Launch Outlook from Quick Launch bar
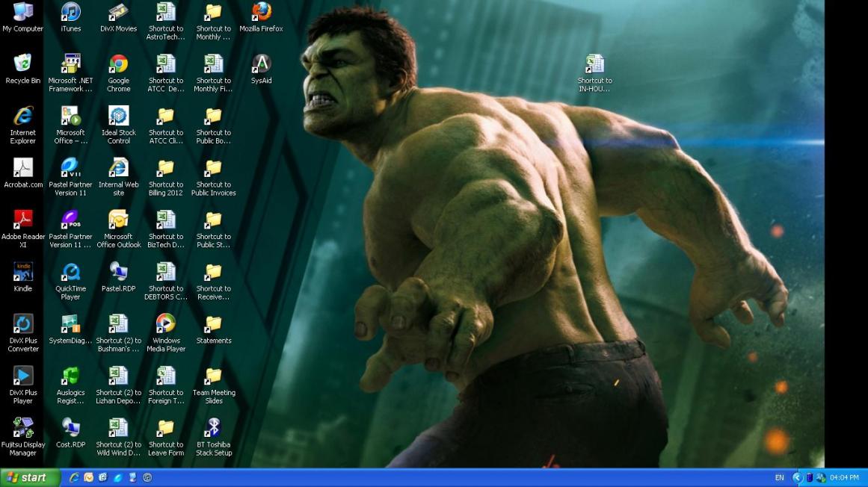The image size is (868, 487). pyautogui.click(x=88, y=477)
